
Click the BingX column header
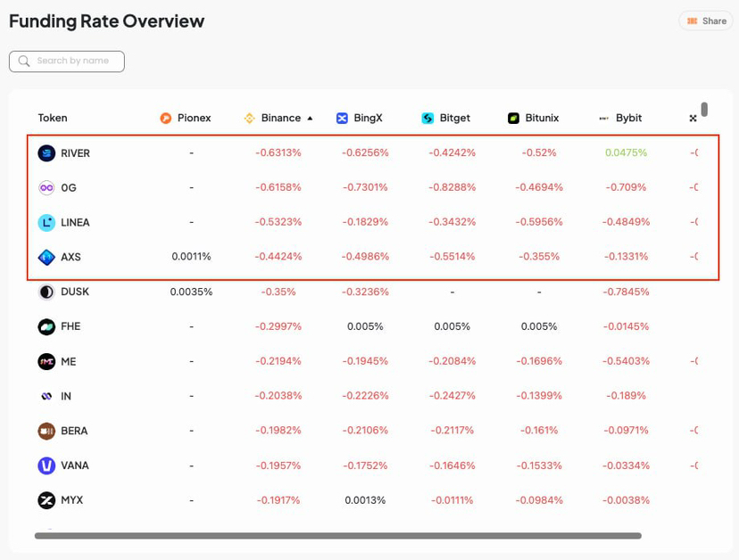click(x=359, y=118)
